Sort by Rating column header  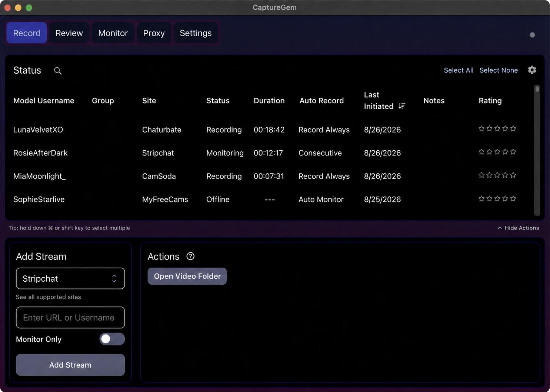(x=490, y=101)
